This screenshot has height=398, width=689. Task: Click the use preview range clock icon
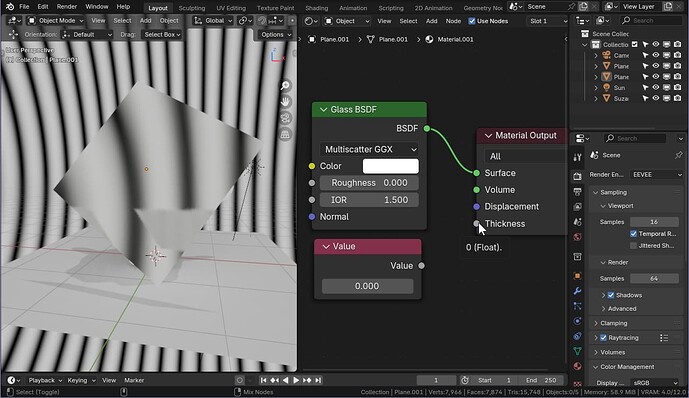(465, 380)
